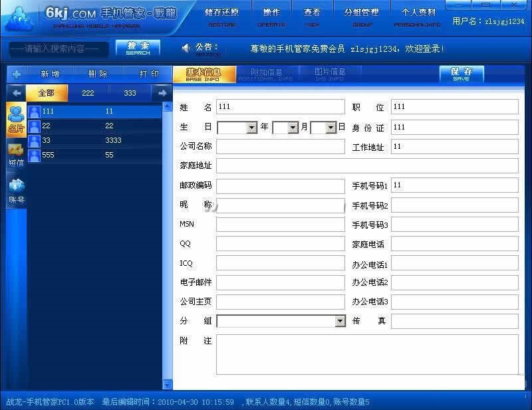Click the avatar icon of contact 22
The height and width of the screenshot is (410, 532).
(34, 126)
